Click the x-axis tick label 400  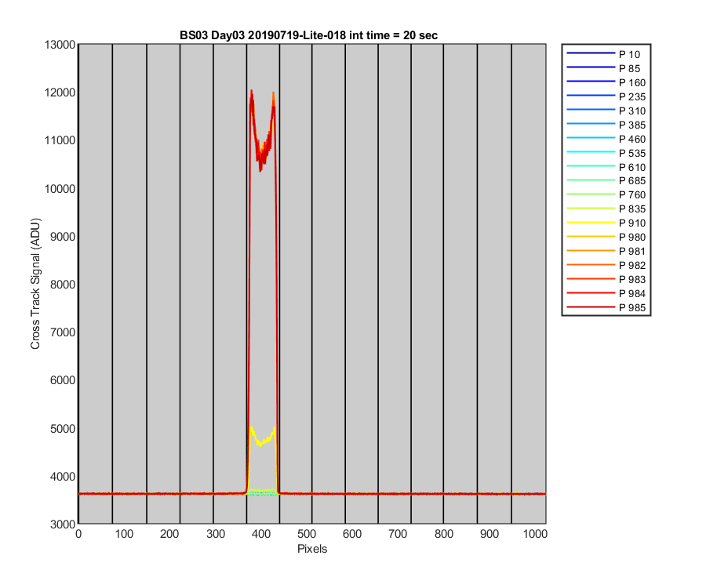[x=261, y=534]
